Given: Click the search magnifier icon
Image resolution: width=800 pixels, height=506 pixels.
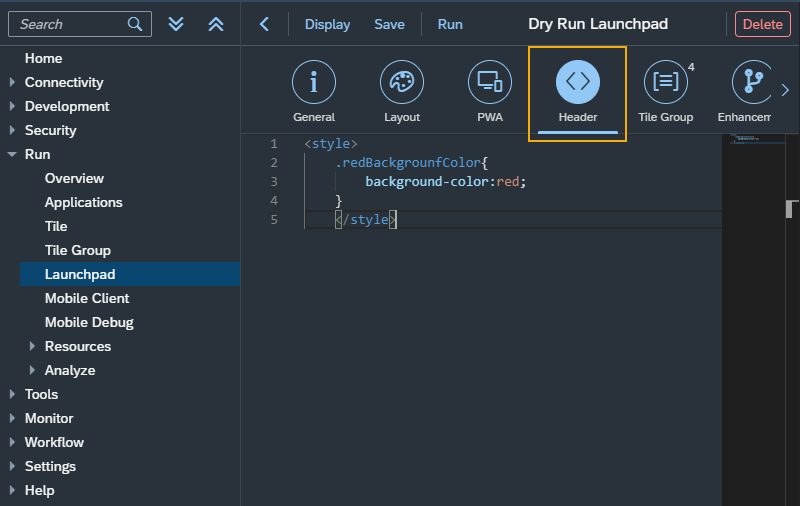Looking at the screenshot, I should pos(135,24).
